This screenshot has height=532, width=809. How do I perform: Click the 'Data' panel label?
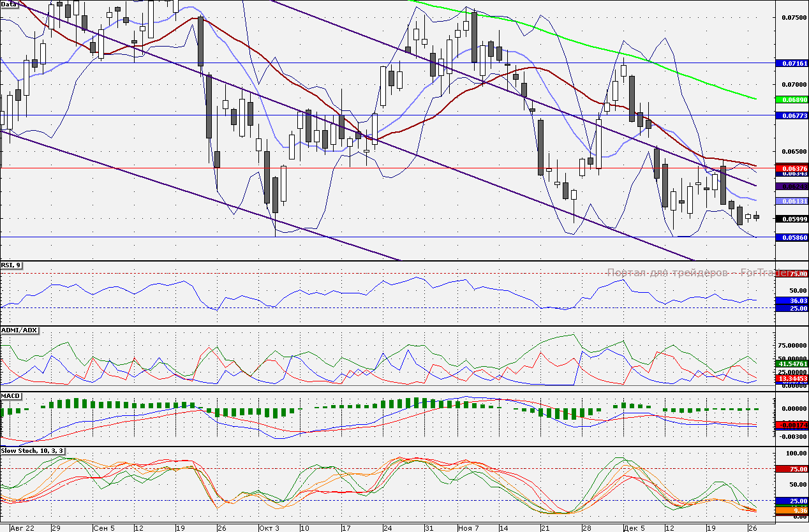10,4
